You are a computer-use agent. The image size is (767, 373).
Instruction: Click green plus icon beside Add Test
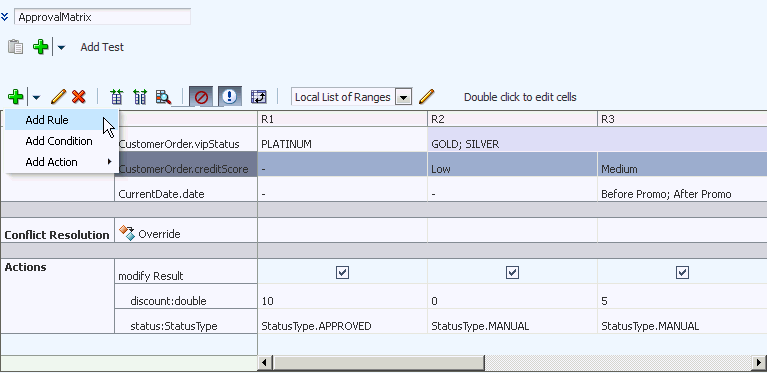41,47
